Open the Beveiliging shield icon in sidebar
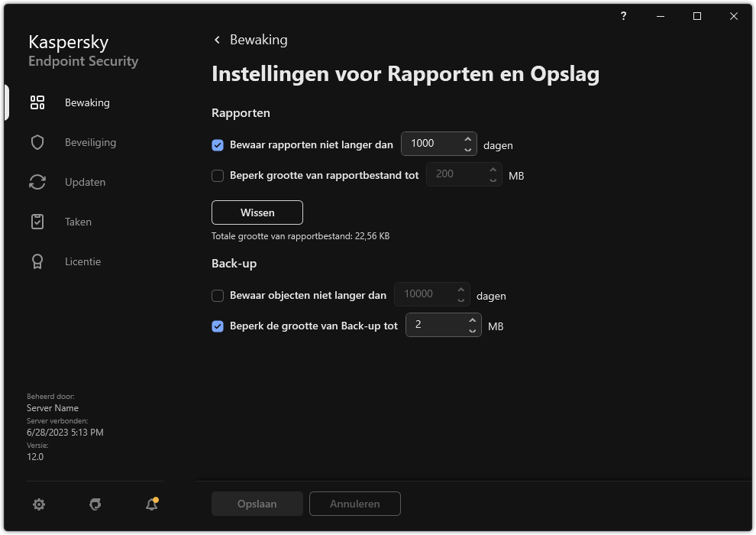 pos(37,142)
